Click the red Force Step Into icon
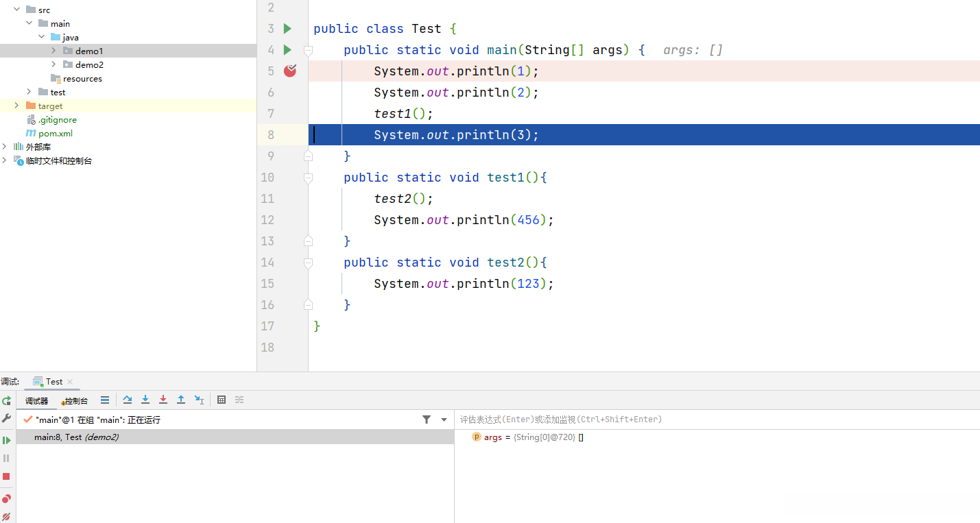Image resolution: width=980 pixels, height=523 pixels. (163, 400)
